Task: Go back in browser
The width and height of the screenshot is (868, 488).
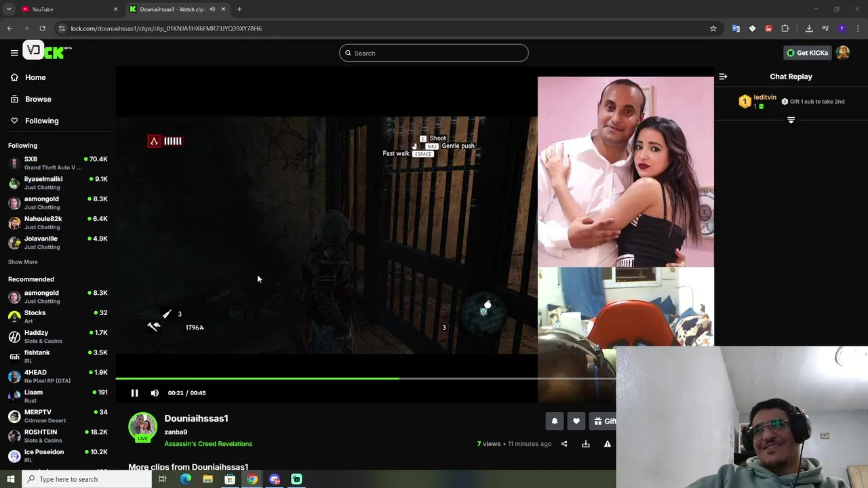Action: click(9, 28)
